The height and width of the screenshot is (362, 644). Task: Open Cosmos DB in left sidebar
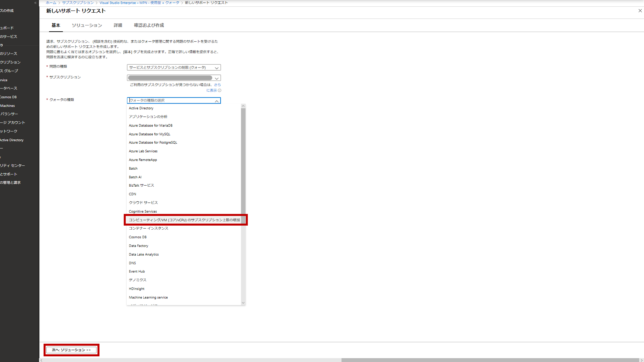(9, 97)
